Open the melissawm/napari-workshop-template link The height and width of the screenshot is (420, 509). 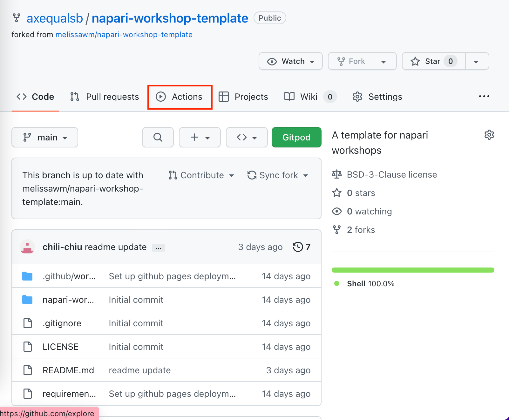[x=124, y=34]
